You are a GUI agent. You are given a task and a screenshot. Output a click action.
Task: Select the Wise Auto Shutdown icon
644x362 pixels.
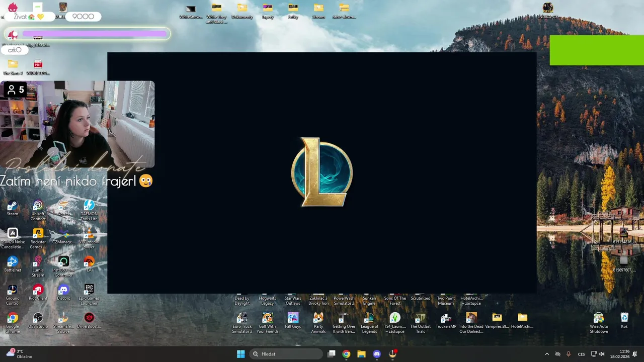click(x=599, y=323)
